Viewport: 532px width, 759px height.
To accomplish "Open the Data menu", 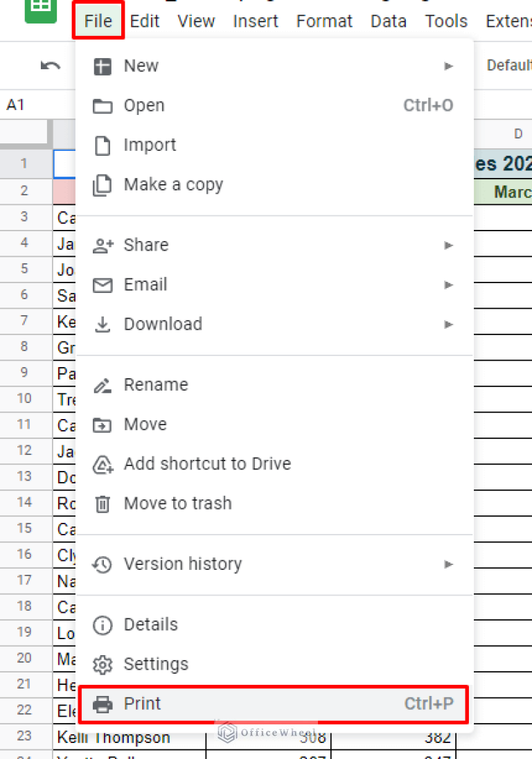I will click(x=389, y=21).
